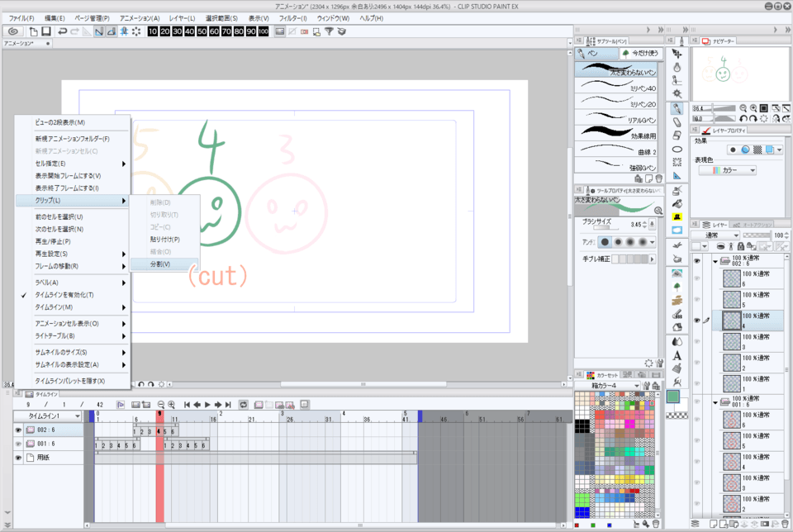
Task: Choose 再生/停止(P) from the menu
Action: [x=73, y=241]
